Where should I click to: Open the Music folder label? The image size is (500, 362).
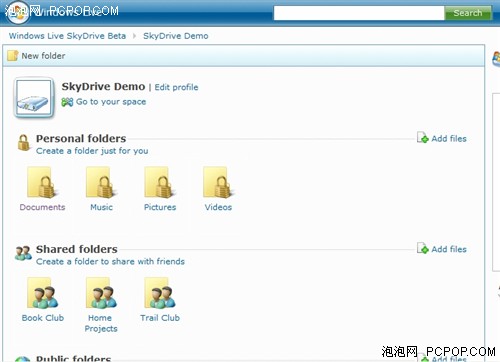[x=101, y=207]
